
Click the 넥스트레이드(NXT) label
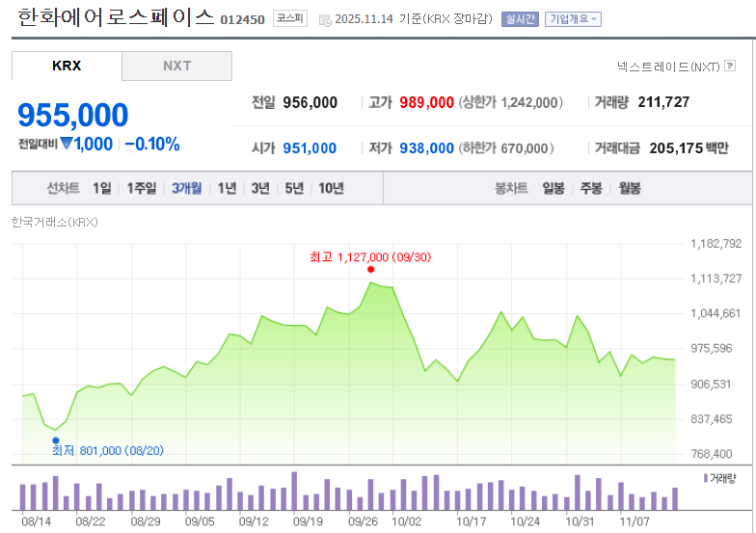point(668,67)
